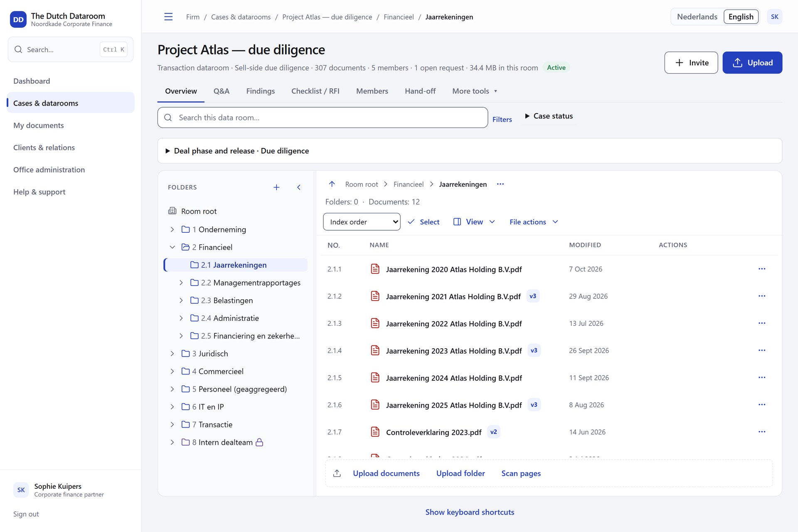Image resolution: width=798 pixels, height=532 pixels.
Task: Switch language to English
Action: (741, 17)
